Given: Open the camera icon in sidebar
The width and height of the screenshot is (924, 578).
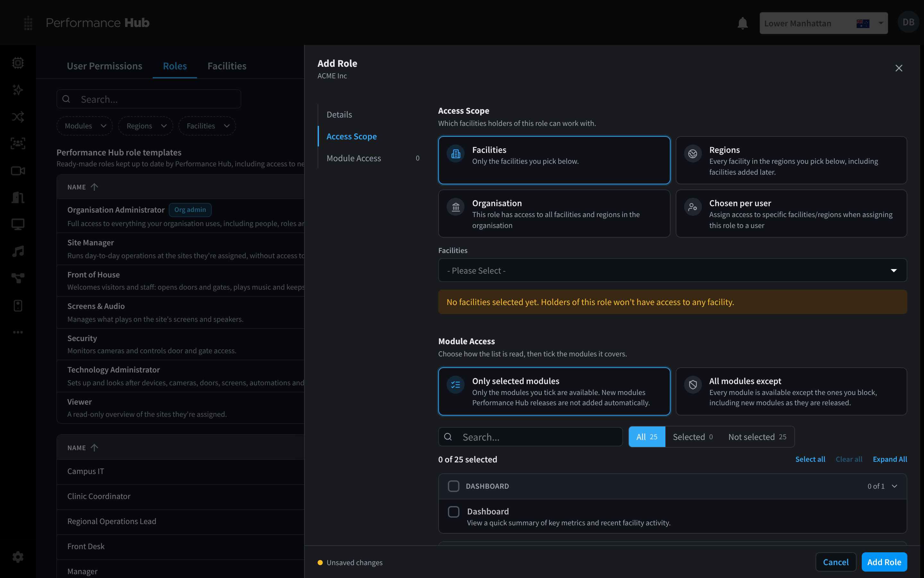Looking at the screenshot, I should click(x=18, y=171).
